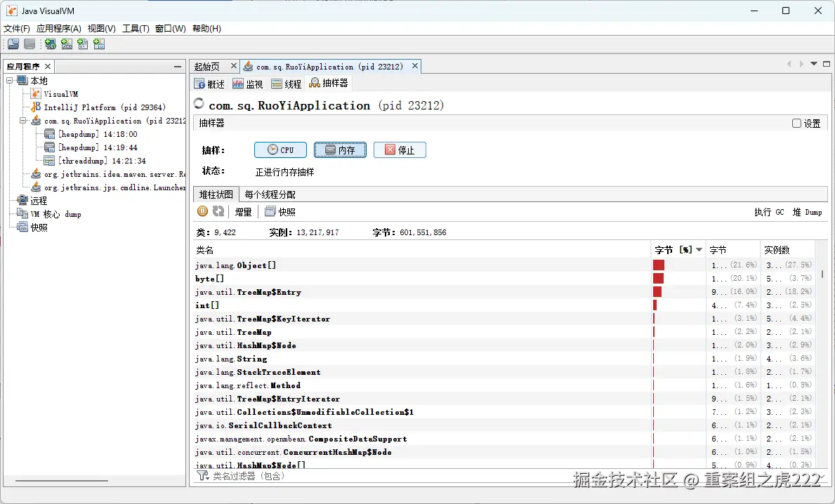Click the 远程 remote hosts icon
The image size is (835, 504).
(22, 201)
